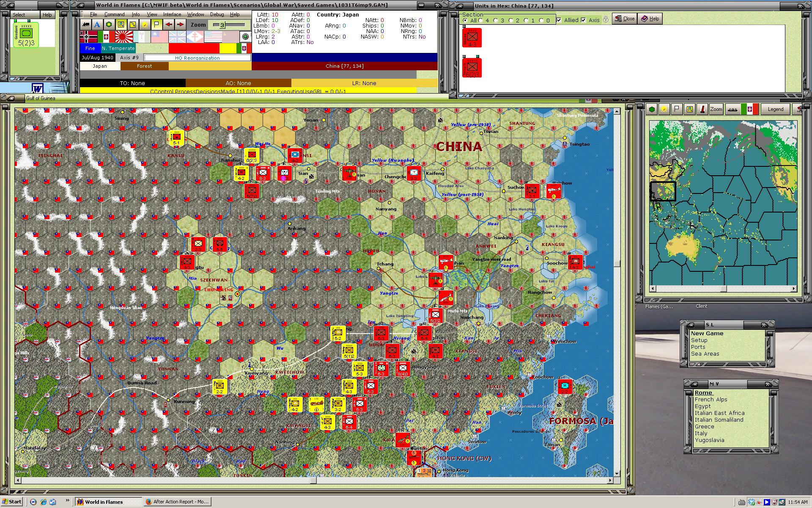This screenshot has width=812, height=508.
Task: Select section 0 radio button
Action: pyautogui.click(x=542, y=20)
